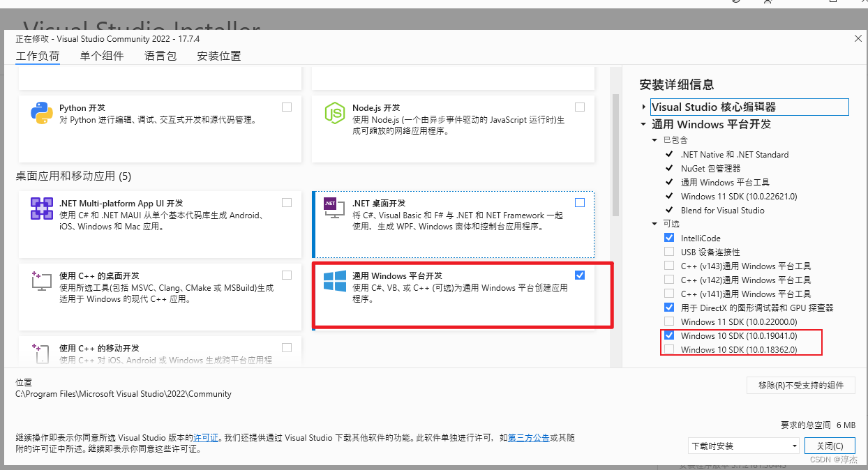
Task: Open the 许可证 link
Action: point(206,438)
